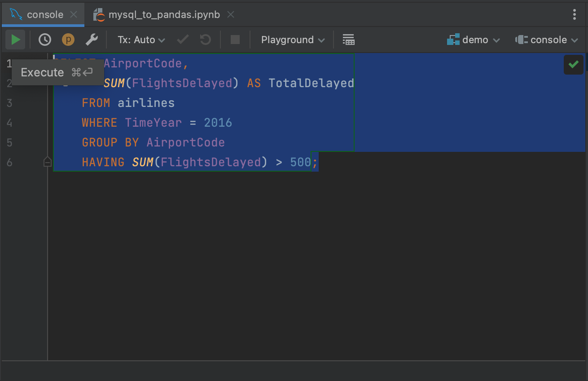This screenshot has height=381, width=588.
Task: Click the Jupyter notebook file icon
Action: [99, 15]
